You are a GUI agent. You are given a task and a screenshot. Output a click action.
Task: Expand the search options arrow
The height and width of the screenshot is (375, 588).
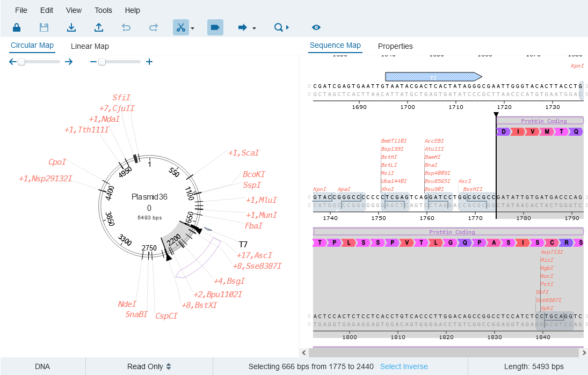(x=287, y=27)
